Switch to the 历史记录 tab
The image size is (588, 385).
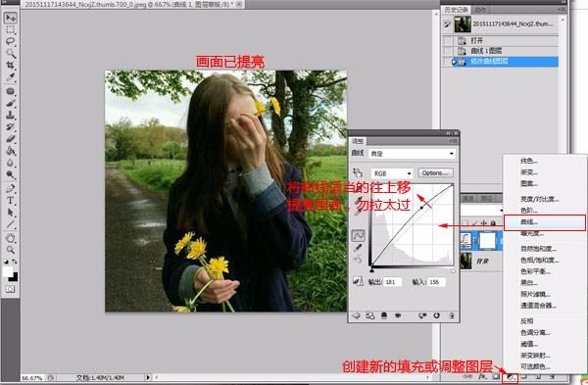tap(456, 10)
